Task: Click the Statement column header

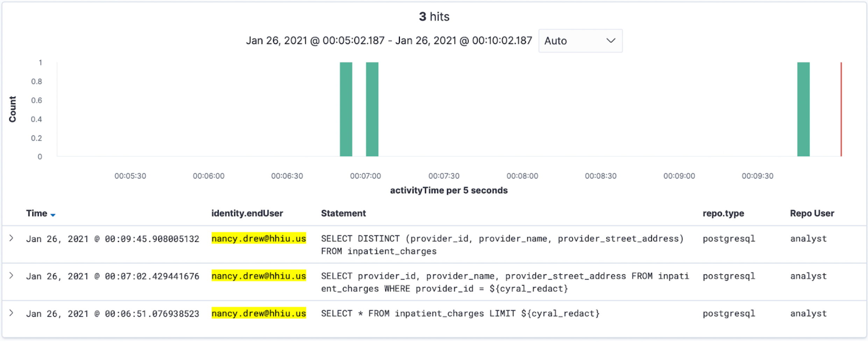Action: [x=343, y=213]
